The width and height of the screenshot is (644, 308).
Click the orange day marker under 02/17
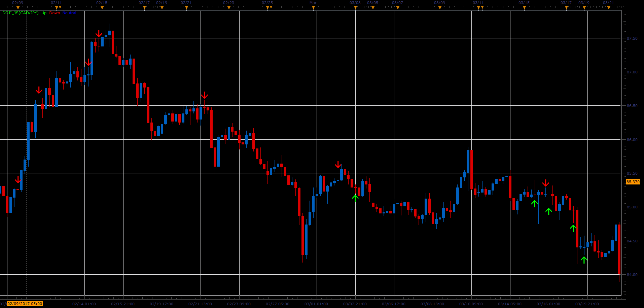(x=144, y=7)
